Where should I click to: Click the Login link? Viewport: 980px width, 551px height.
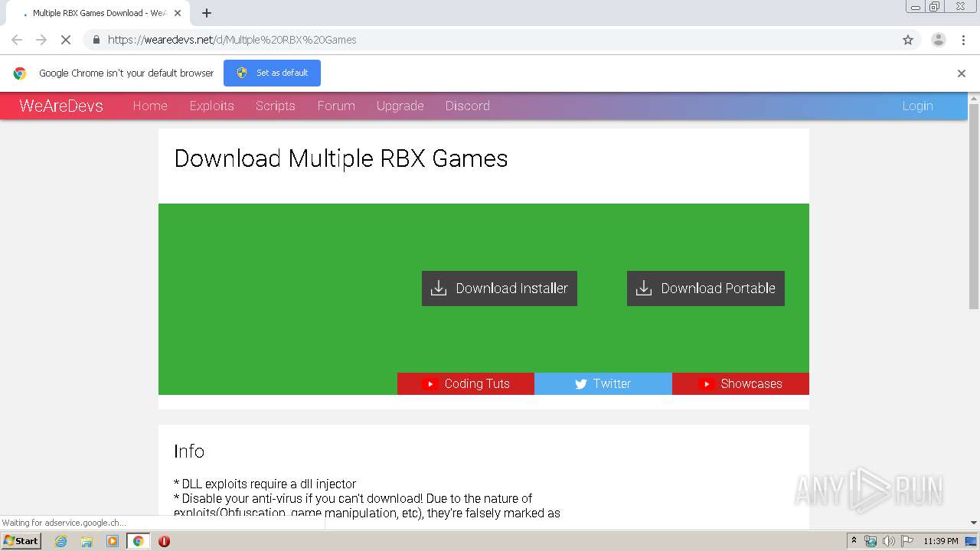pos(917,106)
